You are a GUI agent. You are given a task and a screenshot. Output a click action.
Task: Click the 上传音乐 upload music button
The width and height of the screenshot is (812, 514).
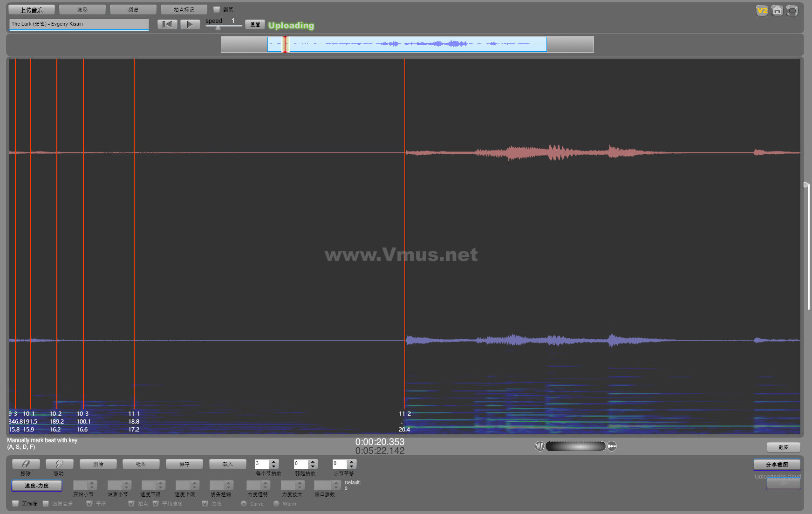pyautogui.click(x=31, y=10)
